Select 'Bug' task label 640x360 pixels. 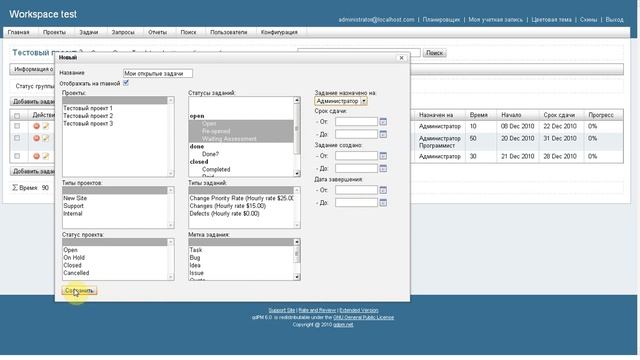pyautogui.click(x=195, y=258)
